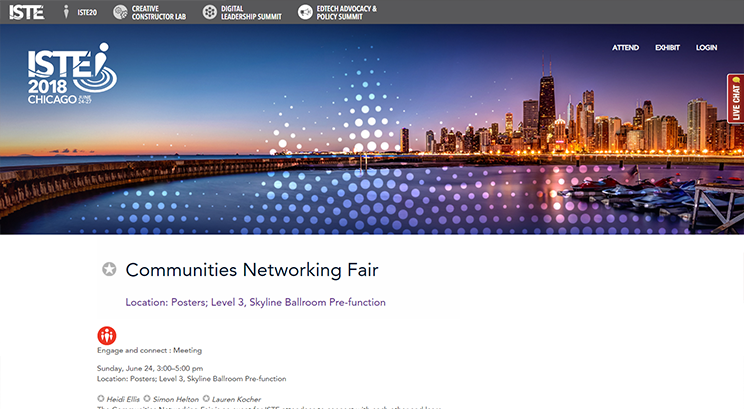Click the gray Location line under date
The width and height of the screenshot is (744, 409).
coord(192,379)
